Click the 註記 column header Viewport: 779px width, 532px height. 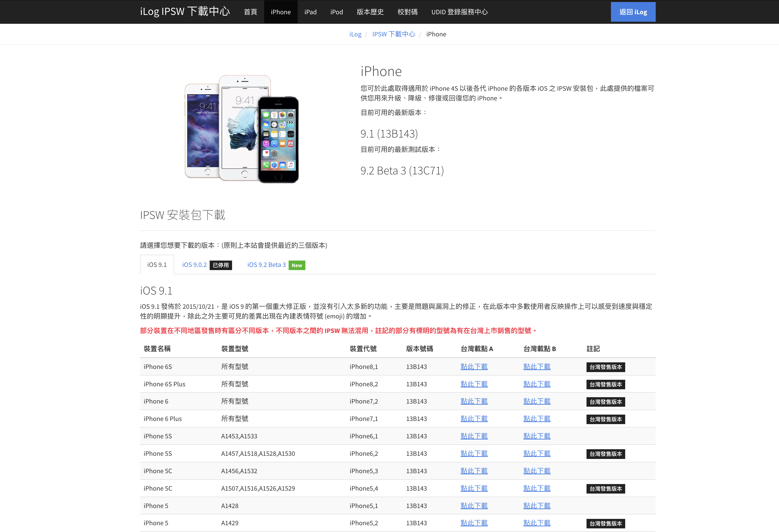click(593, 349)
